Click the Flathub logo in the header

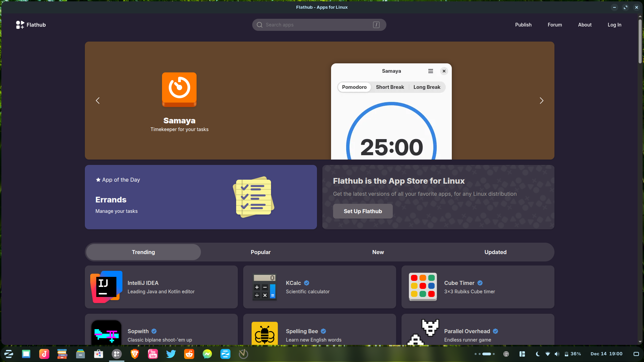click(31, 25)
